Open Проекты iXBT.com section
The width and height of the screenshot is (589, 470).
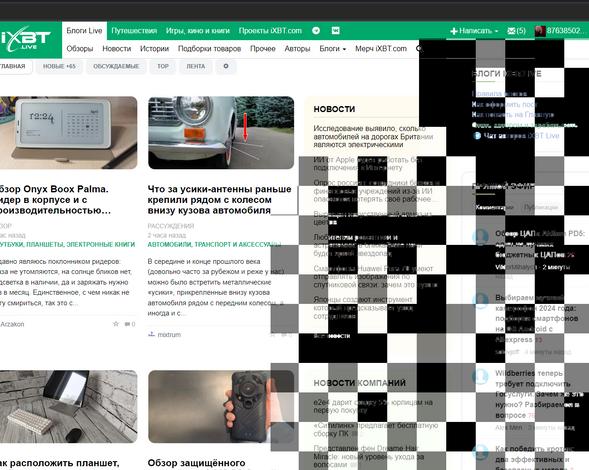pyautogui.click(x=270, y=31)
